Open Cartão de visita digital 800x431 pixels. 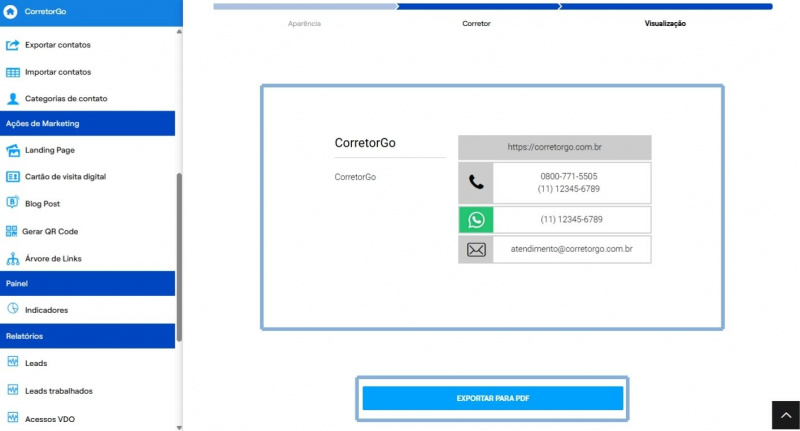click(65, 176)
